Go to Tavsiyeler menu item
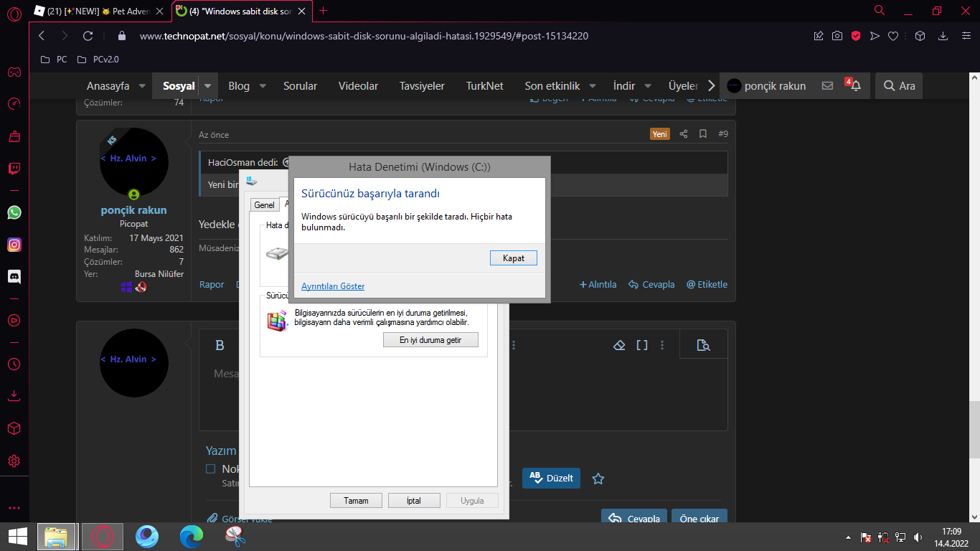The image size is (980, 551). pyautogui.click(x=422, y=86)
